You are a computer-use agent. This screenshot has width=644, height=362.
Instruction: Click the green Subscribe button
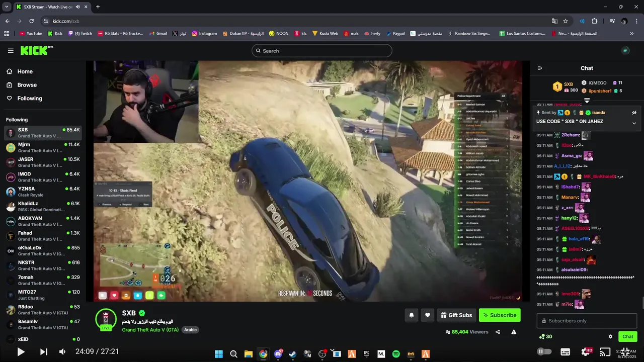[500, 315]
